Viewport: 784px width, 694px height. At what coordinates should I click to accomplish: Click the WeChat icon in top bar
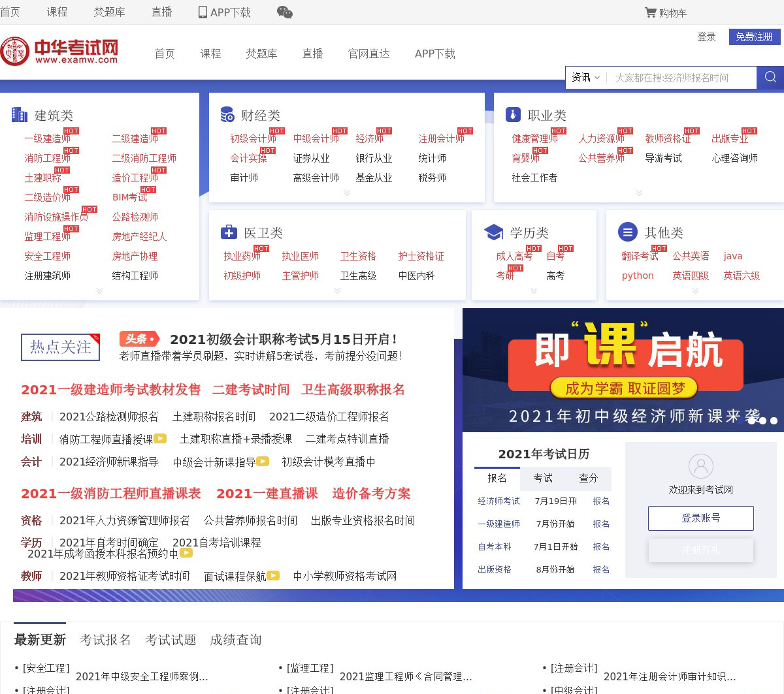[284, 12]
